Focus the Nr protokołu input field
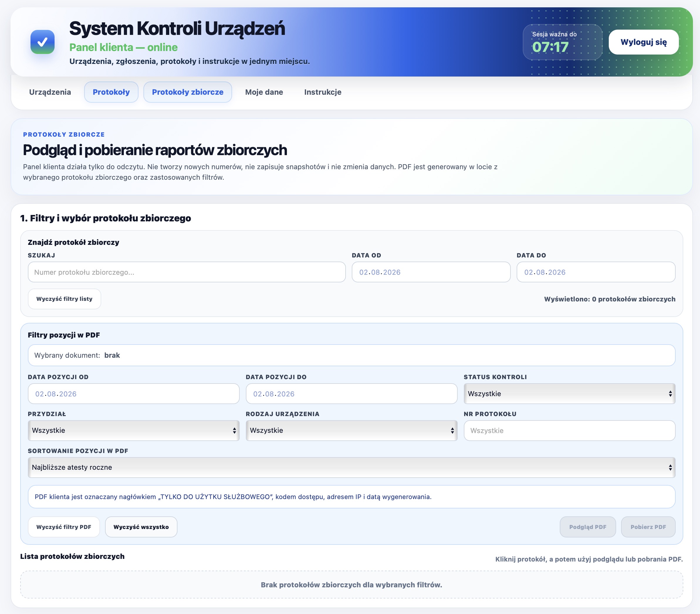The image size is (700, 614). pyautogui.click(x=569, y=430)
